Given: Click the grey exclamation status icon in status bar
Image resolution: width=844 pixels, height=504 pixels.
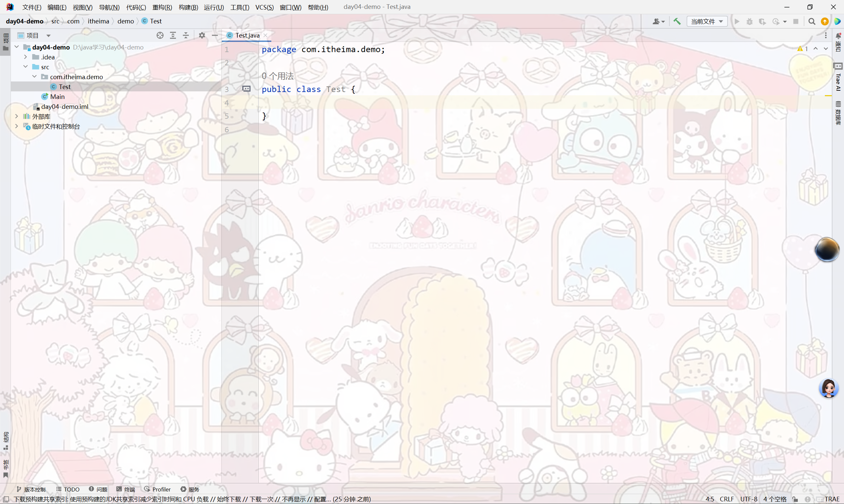Looking at the screenshot, I should 808,499.
